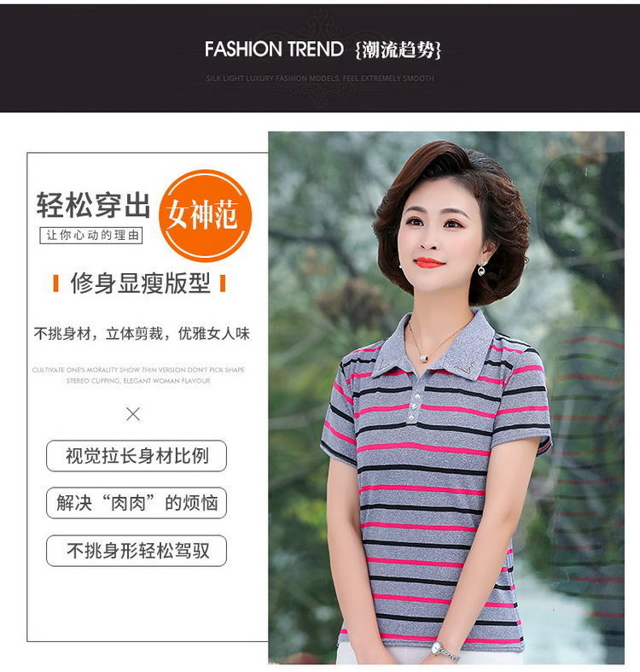Click the X symbol above pill labels
The width and height of the screenshot is (640, 672).
tap(133, 414)
